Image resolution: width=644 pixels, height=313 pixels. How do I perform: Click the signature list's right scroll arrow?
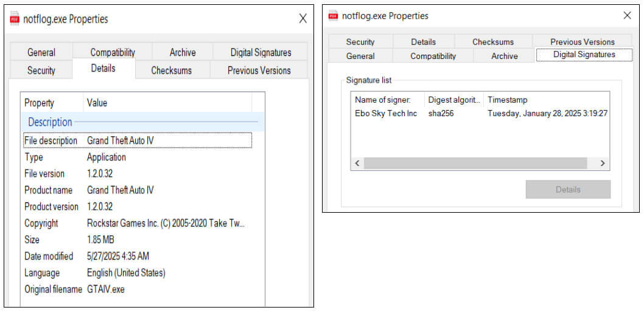click(603, 163)
